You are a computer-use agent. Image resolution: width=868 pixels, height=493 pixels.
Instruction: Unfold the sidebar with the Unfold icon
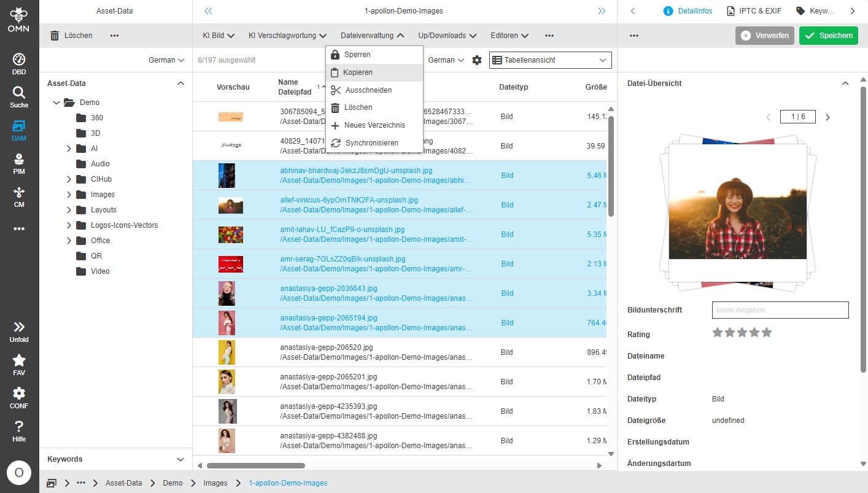point(19,332)
